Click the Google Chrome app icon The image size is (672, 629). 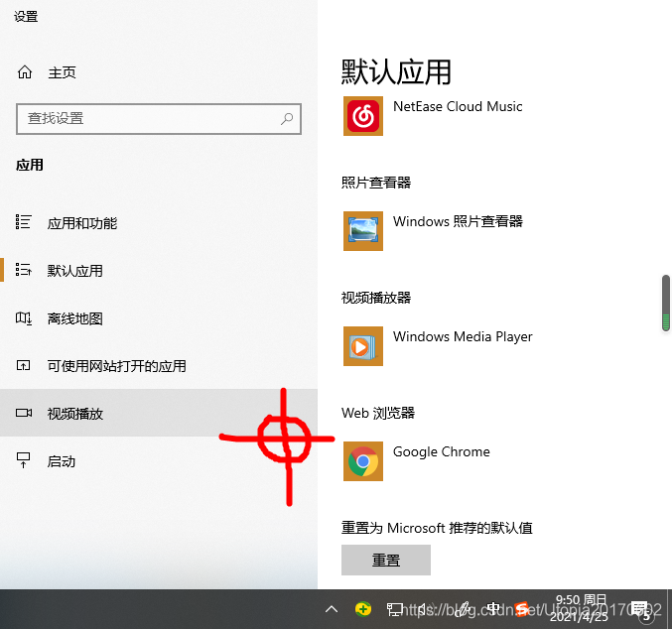point(363,461)
